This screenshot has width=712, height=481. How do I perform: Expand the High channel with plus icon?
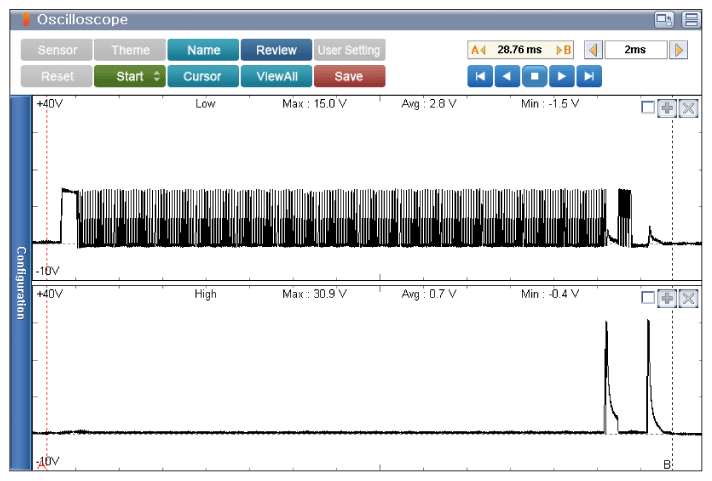667,298
